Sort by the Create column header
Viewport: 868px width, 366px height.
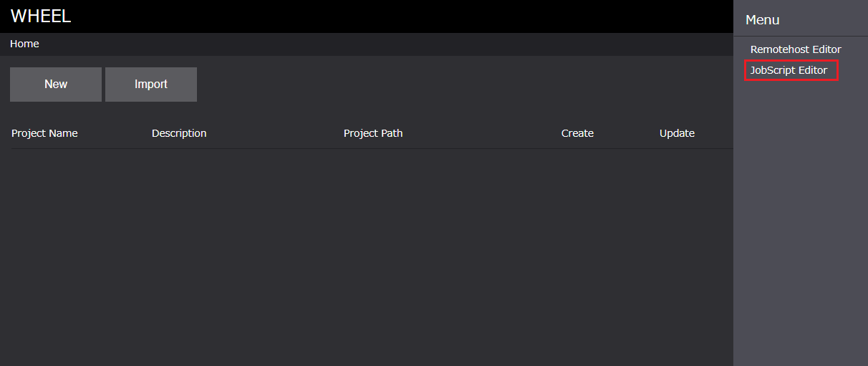point(577,133)
